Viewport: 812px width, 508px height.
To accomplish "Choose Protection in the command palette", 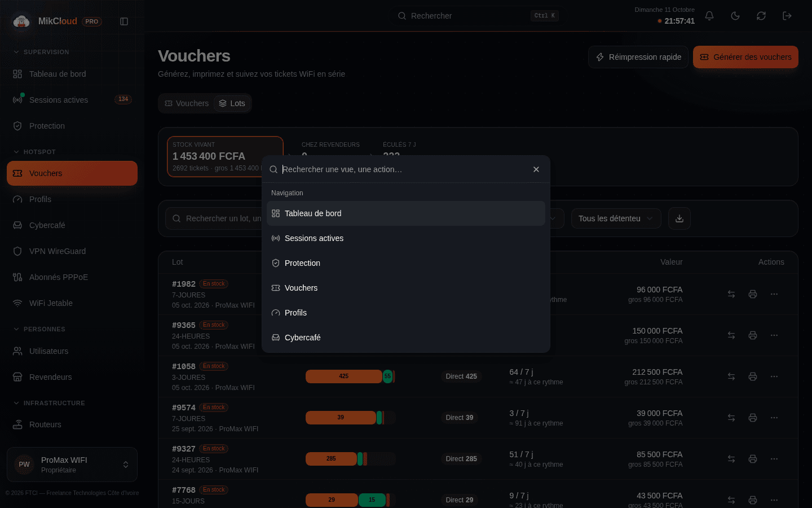I will tap(406, 263).
